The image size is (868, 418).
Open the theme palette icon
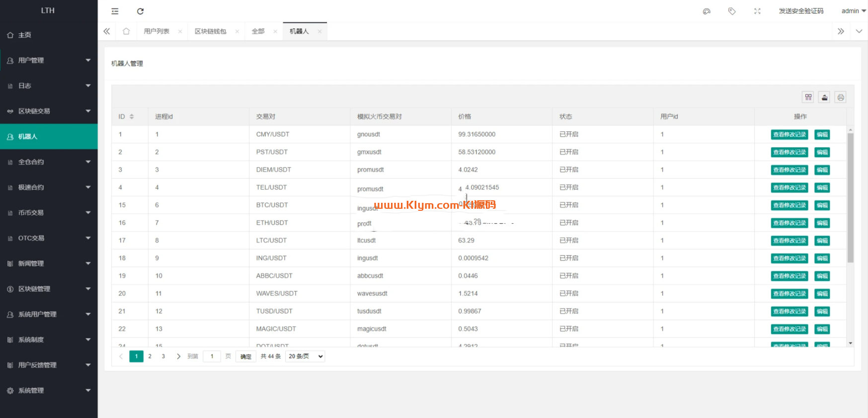point(707,11)
